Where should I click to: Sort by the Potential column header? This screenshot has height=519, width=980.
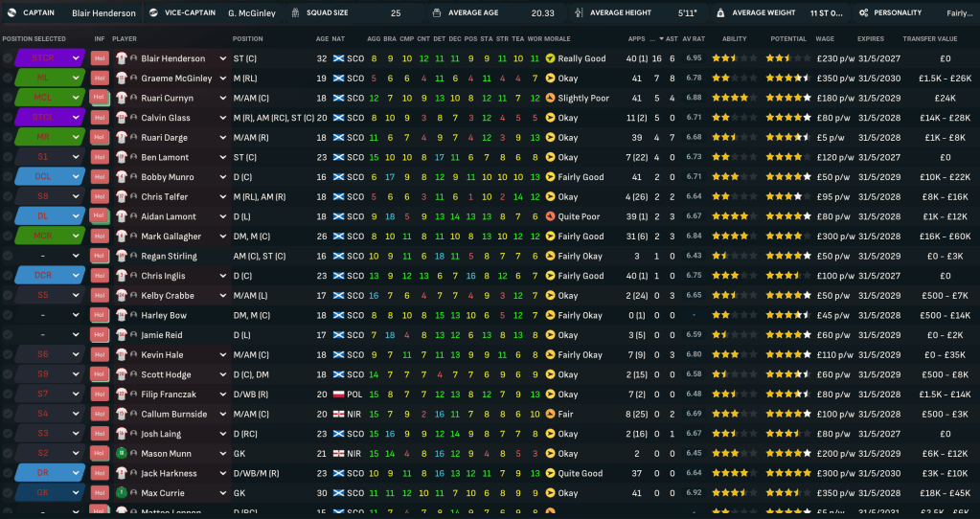pos(787,38)
